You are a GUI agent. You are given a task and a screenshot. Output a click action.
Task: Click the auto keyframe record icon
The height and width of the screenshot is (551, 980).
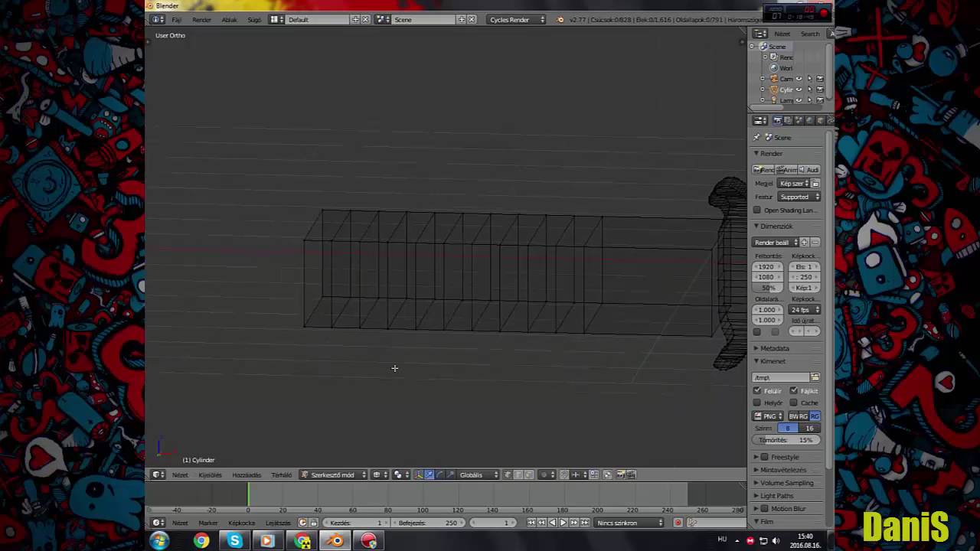coord(678,523)
